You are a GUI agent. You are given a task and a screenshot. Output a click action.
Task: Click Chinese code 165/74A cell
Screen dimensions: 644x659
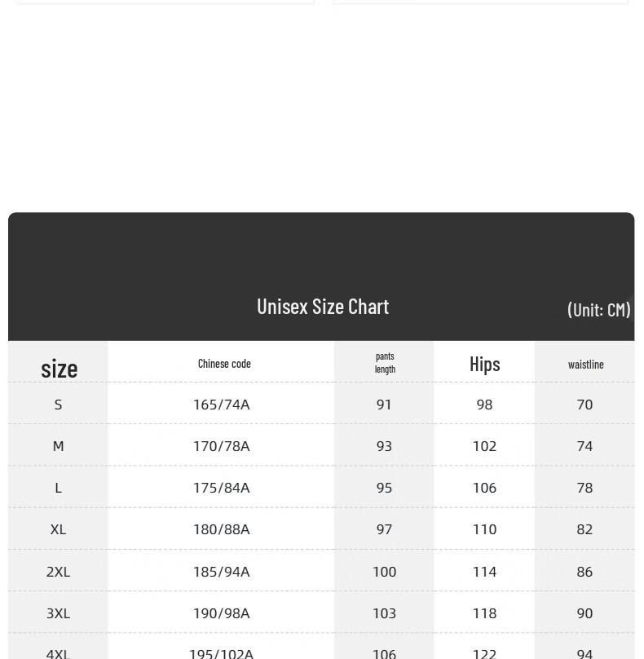click(x=222, y=405)
